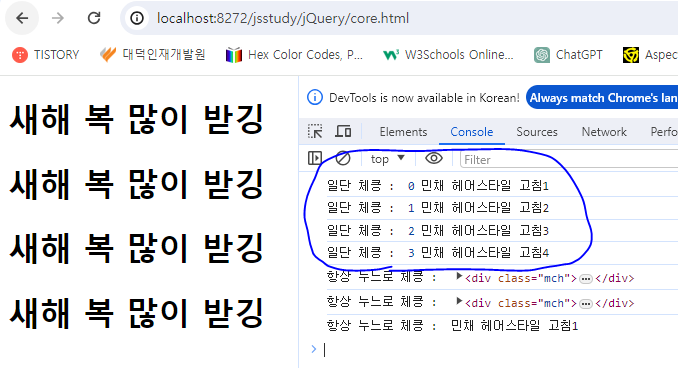Click last log line 항상 누느로 체킁 고침1
Viewport: 678px width, 368px height.
[452, 326]
